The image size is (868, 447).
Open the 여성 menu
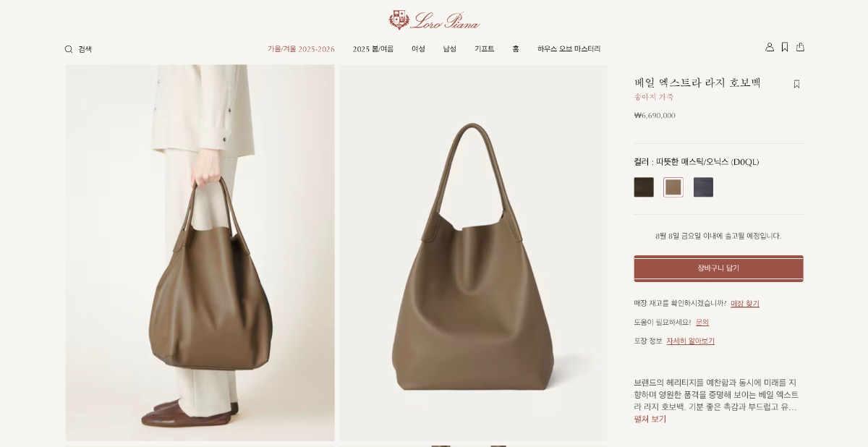[x=418, y=49]
